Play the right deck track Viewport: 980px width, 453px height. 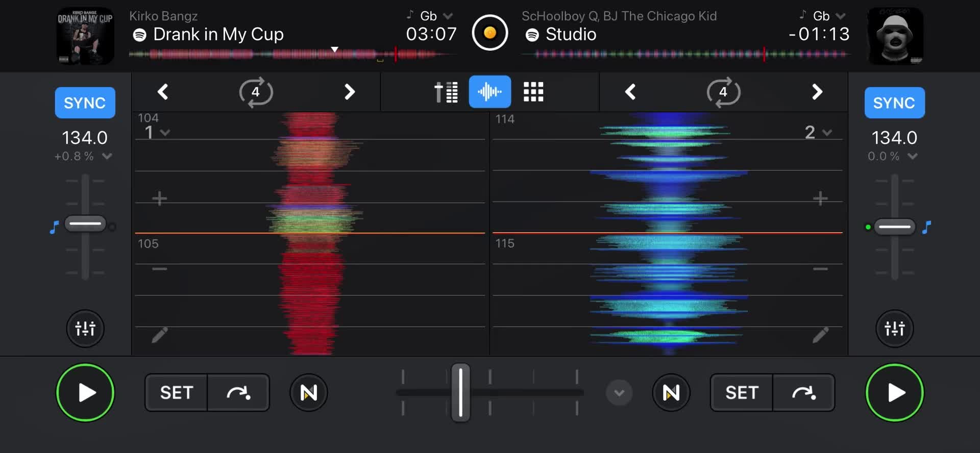click(895, 392)
